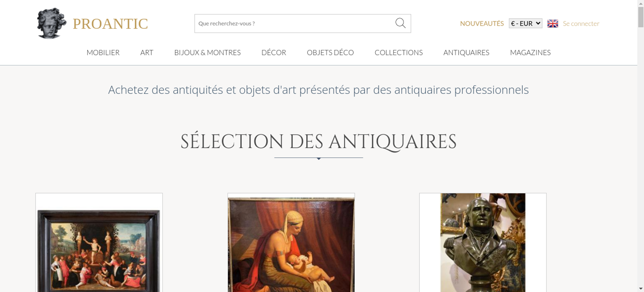Open the BIJOUX & MONTRES menu
This screenshot has height=292, width=644.
207,52
